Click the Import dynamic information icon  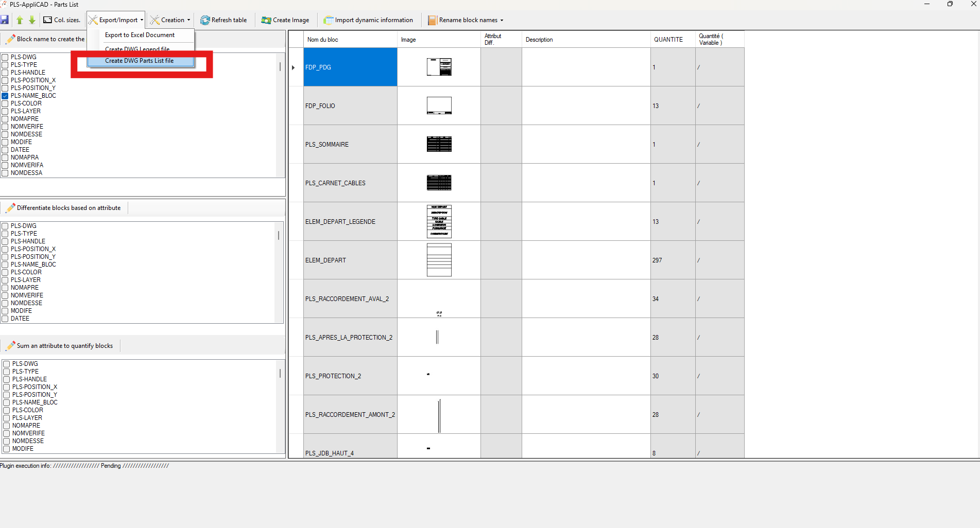328,20
